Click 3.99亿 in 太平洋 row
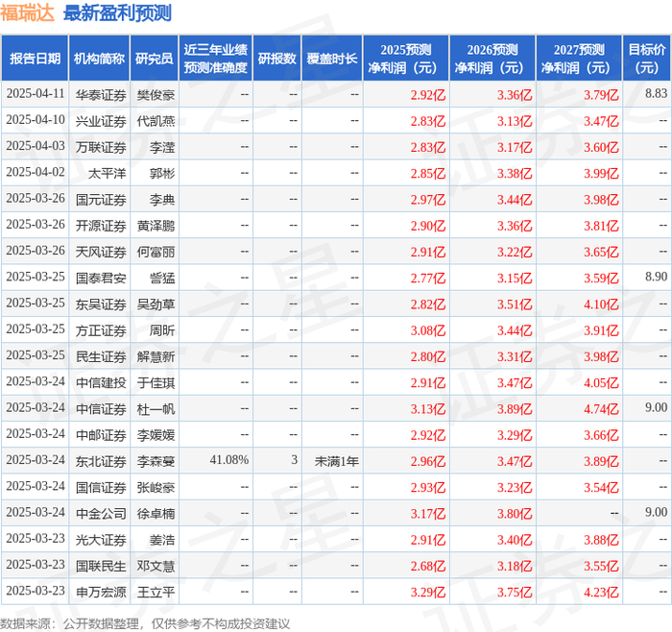 601,173
